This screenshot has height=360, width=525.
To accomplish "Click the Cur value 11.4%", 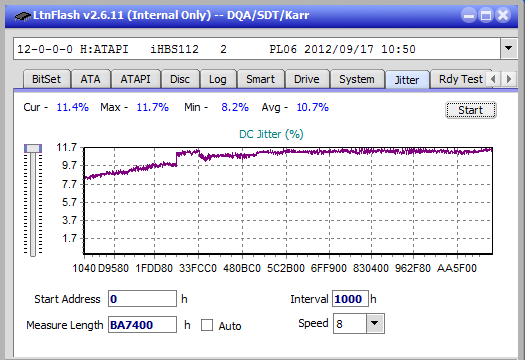I will (x=73, y=107).
